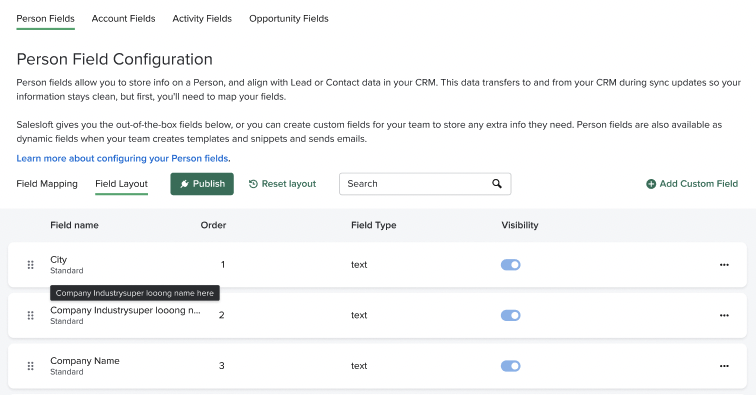
Task: Open the three-dot menu for City row
Action: coord(724,265)
